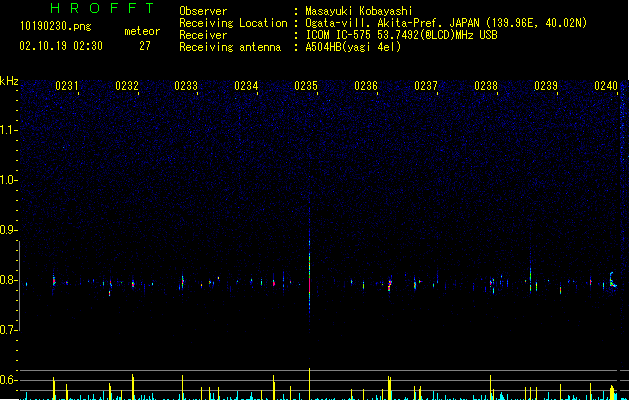Click the antenna A504HB(yagi 4el) text
629x400 pixels.
[353, 47]
